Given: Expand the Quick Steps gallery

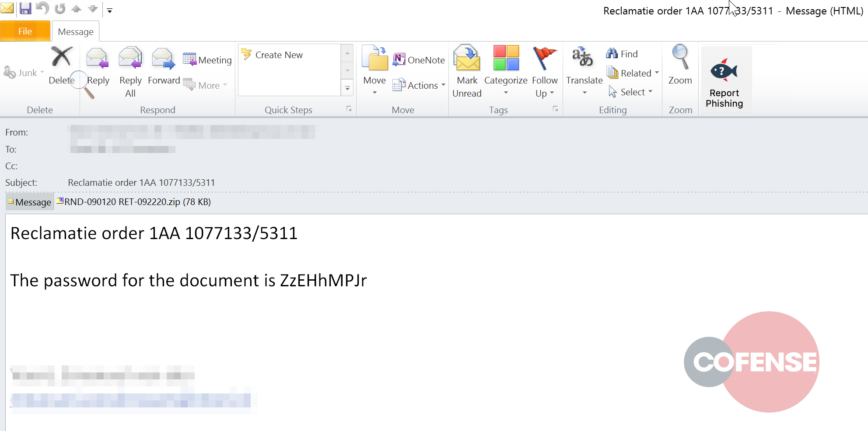Looking at the screenshot, I should click(x=347, y=88).
